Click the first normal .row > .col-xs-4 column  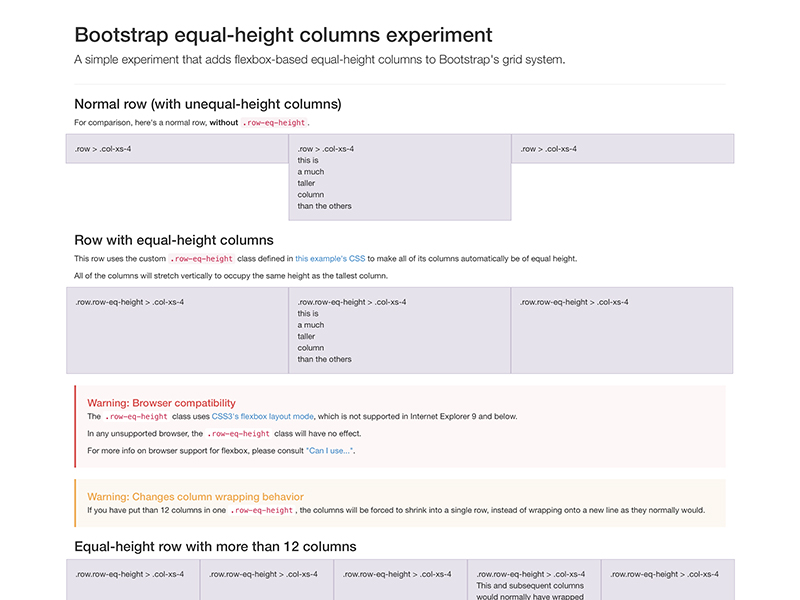coord(177,149)
